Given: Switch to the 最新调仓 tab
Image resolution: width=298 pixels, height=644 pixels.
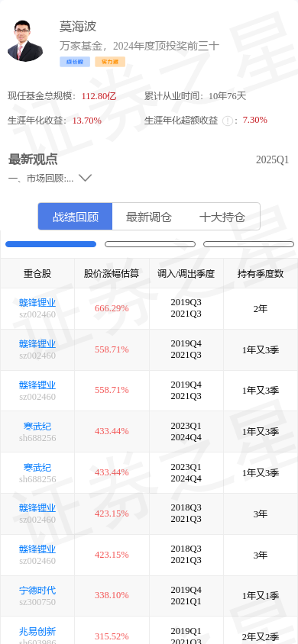Looking at the screenshot, I should (x=149, y=217).
